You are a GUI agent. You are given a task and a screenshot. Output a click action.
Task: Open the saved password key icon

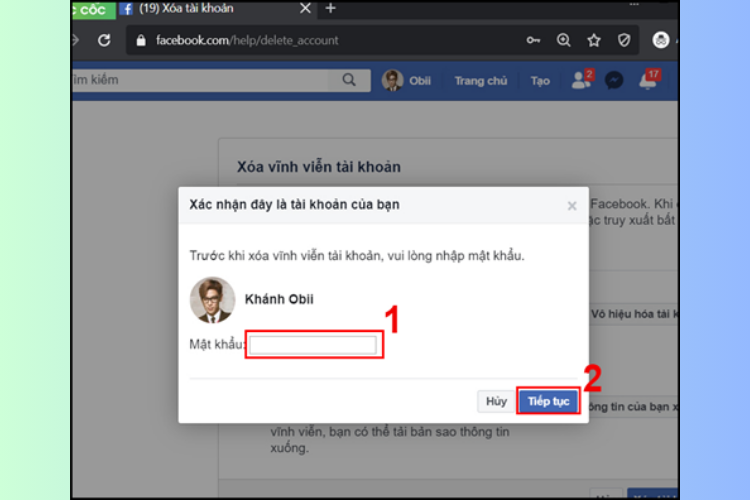tap(533, 40)
